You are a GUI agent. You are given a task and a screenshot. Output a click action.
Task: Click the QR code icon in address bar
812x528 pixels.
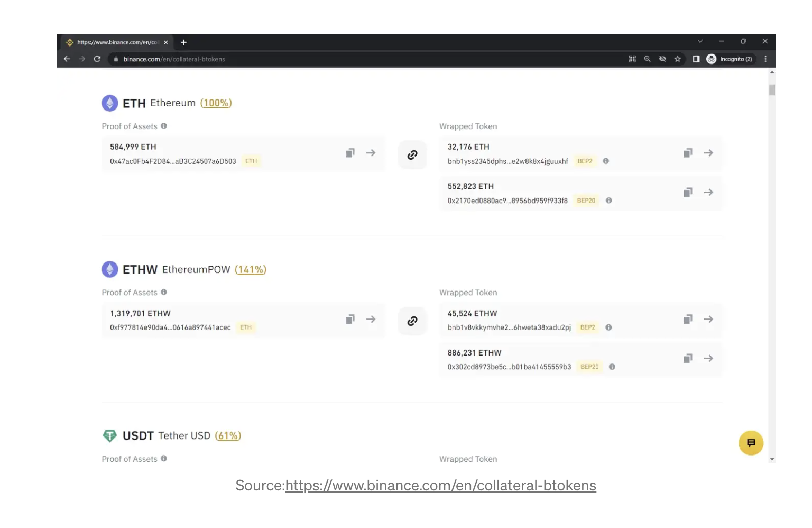click(632, 59)
